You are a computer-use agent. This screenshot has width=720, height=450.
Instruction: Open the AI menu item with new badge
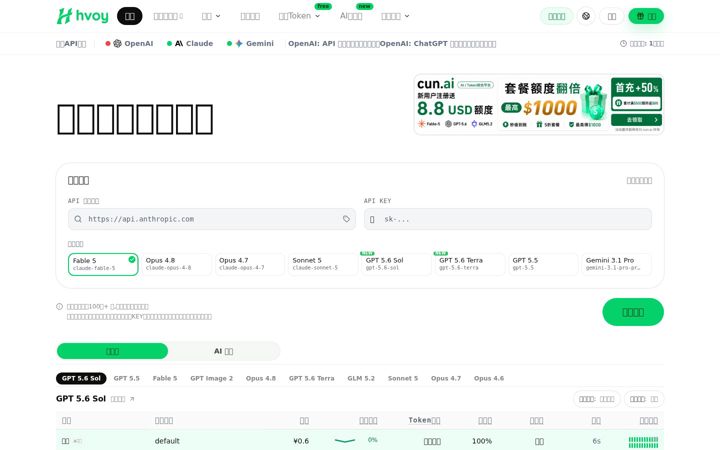pos(351,16)
